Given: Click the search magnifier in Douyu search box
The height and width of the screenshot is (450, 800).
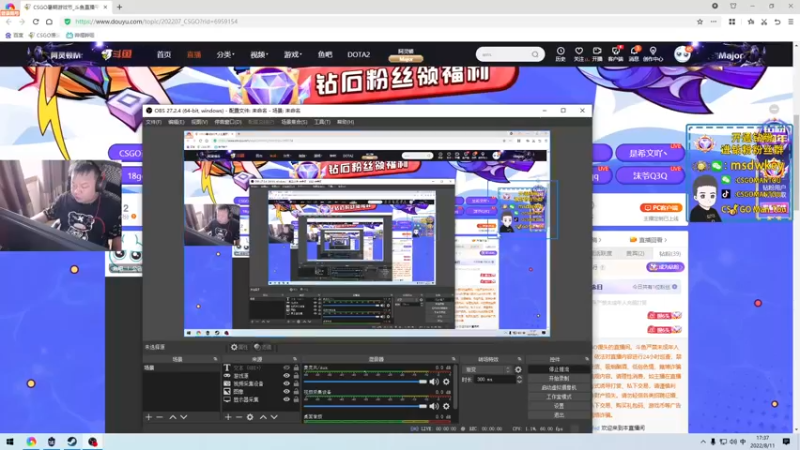Looking at the screenshot, I should click(x=535, y=55).
